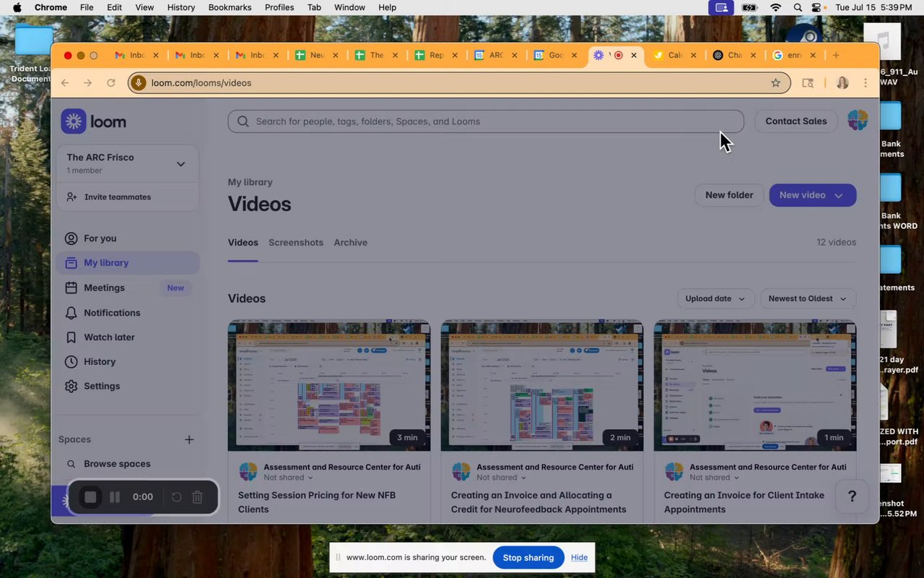Bookmark page with star icon

776,83
